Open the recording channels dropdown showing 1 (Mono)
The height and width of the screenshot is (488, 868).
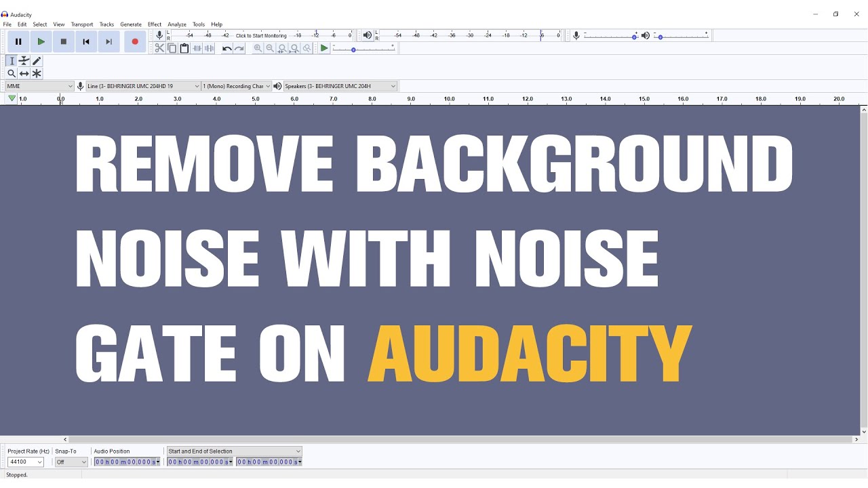coord(236,86)
